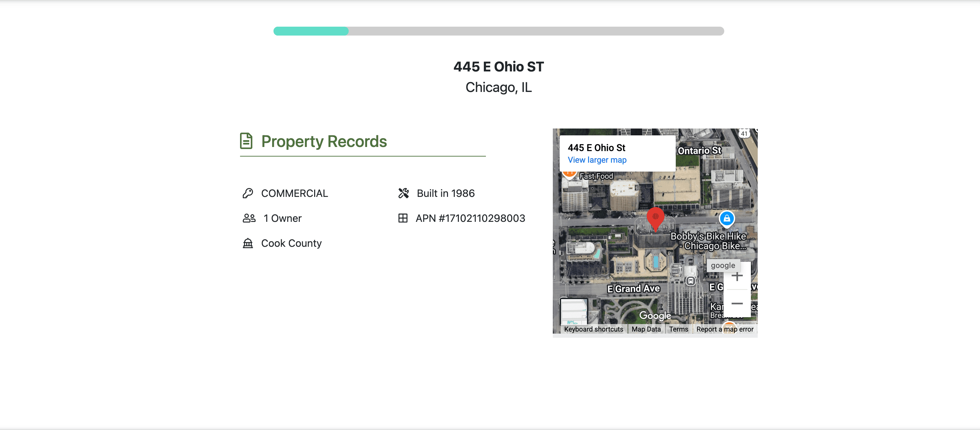Zoom in the map with plus button
Image resolution: width=980 pixels, height=430 pixels.
(x=737, y=276)
